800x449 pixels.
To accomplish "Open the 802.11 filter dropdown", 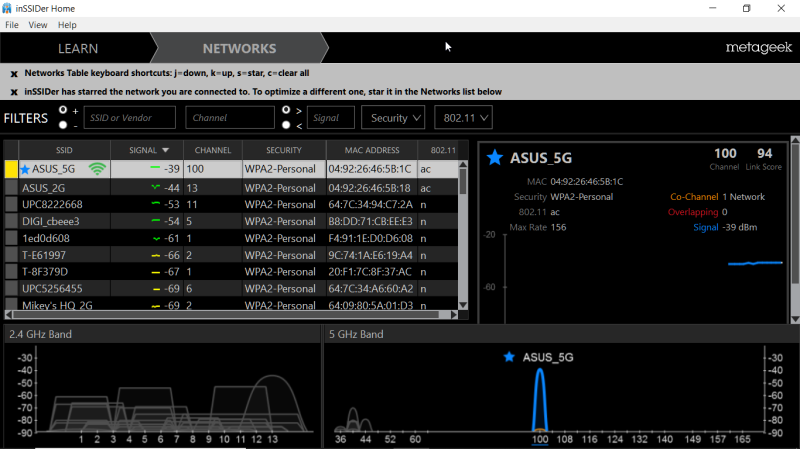I will 463,118.
